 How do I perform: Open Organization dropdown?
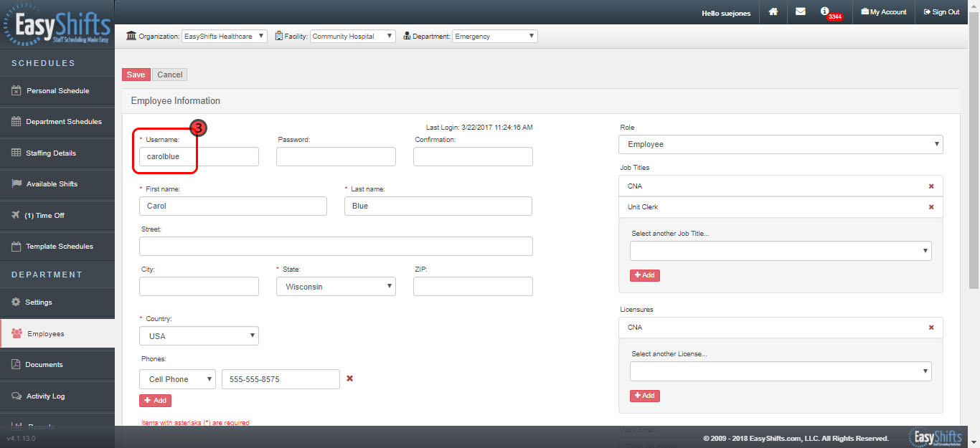click(x=224, y=36)
